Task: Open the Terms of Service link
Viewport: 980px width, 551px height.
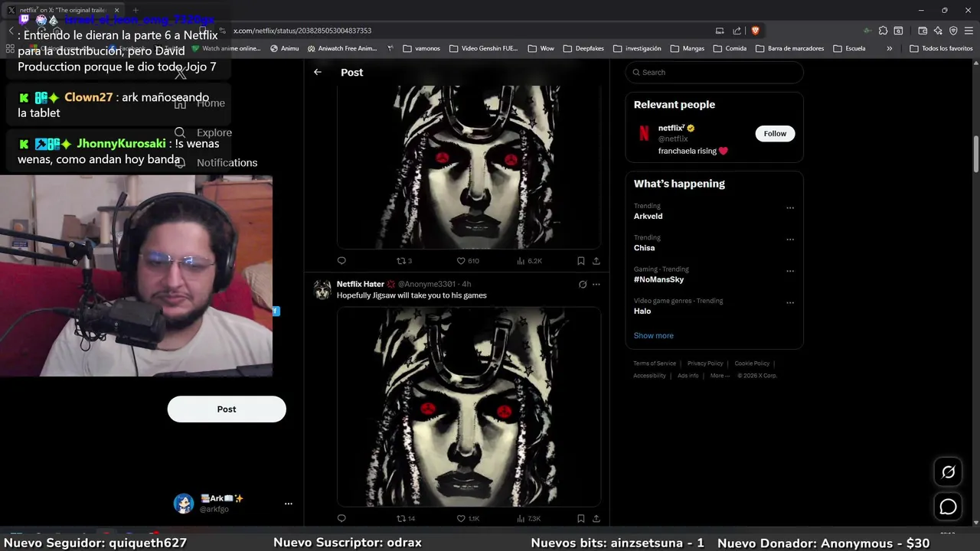Action: pyautogui.click(x=655, y=364)
